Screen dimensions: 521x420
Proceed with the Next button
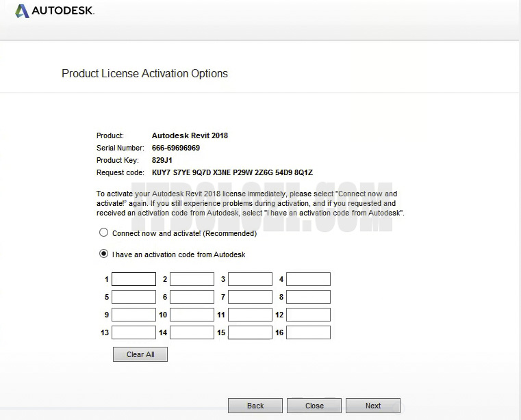pos(373,406)
